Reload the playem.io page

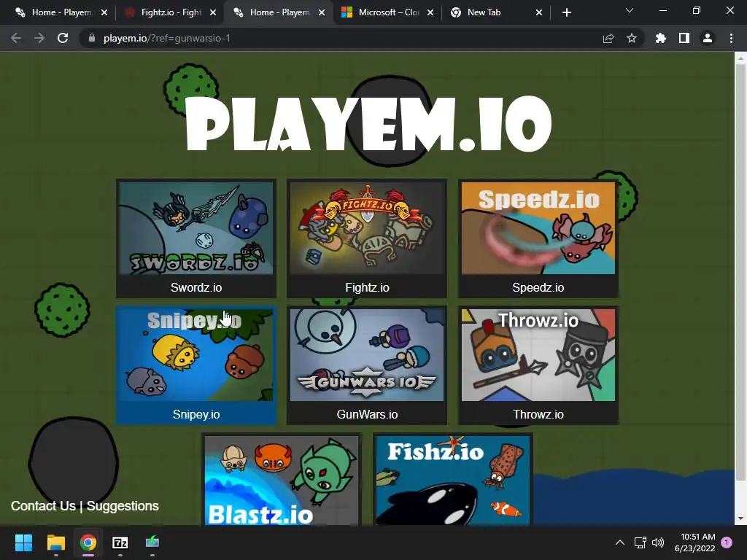(63, 38)
